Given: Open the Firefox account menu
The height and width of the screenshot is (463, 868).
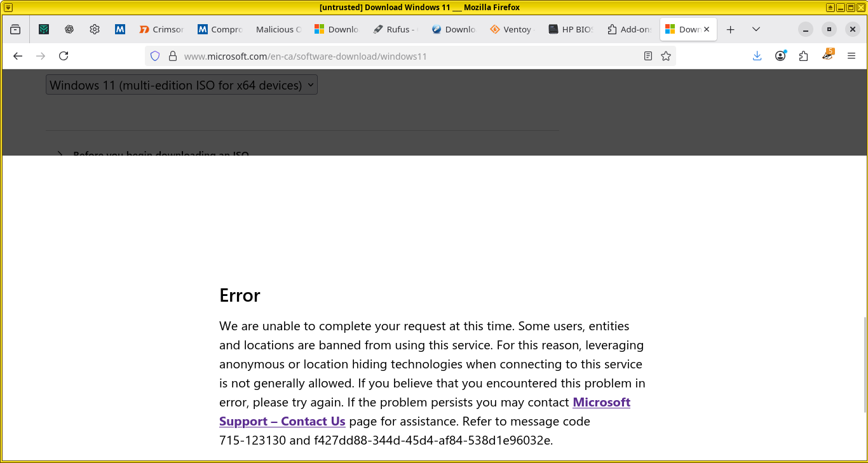Looking at the screenshot, I should (780, 56).
